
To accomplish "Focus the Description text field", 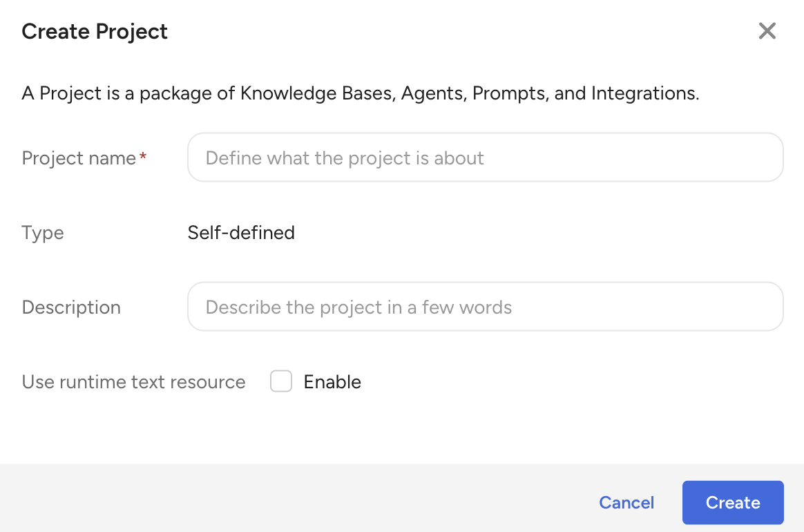I will pos(485,307).
